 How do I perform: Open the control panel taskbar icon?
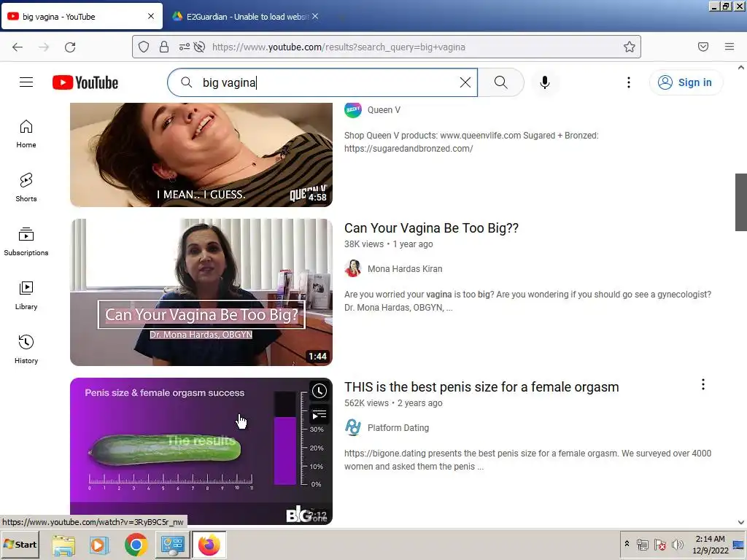[x=172, y=545]
